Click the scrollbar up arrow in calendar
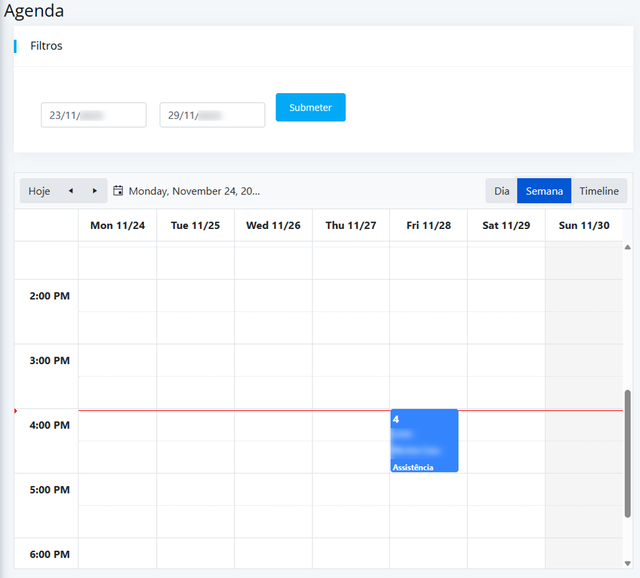640x578 pixels. point(628,247)
